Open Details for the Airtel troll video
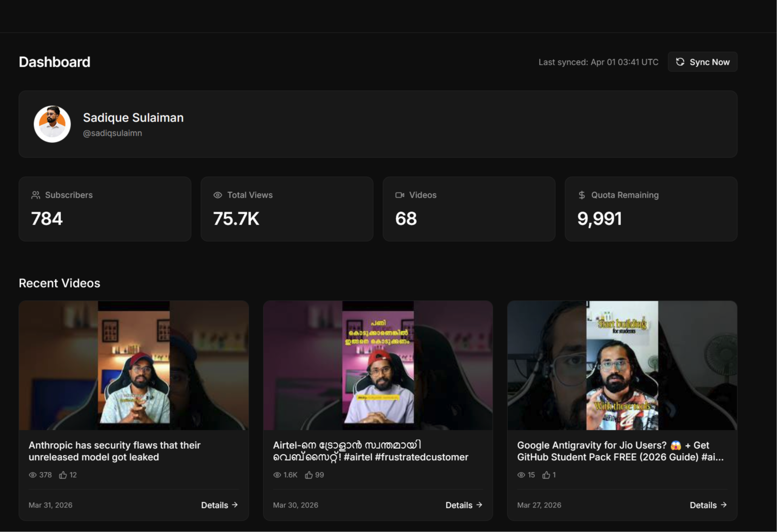The height and width of the screenshot is (532, 777). (x=459, y=505)
